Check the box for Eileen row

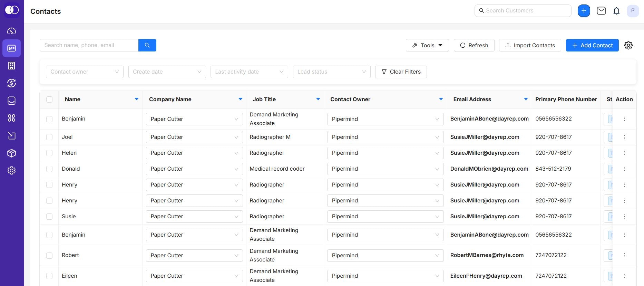tap(49, 276)
